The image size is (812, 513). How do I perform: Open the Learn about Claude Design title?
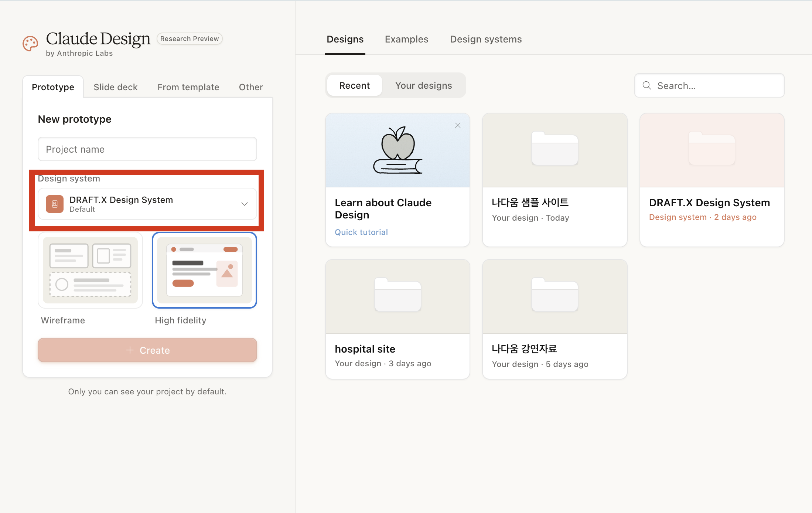pos(383,209)
